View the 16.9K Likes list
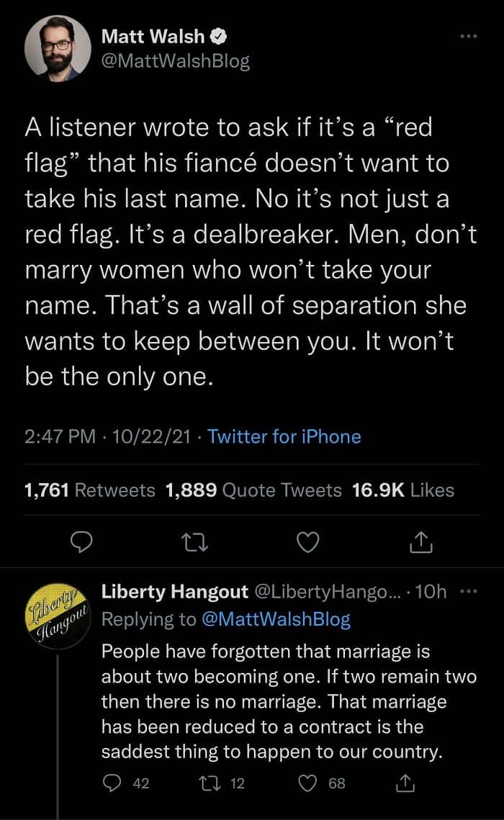Viewport: 504px width, 820px height. point(403,490)
